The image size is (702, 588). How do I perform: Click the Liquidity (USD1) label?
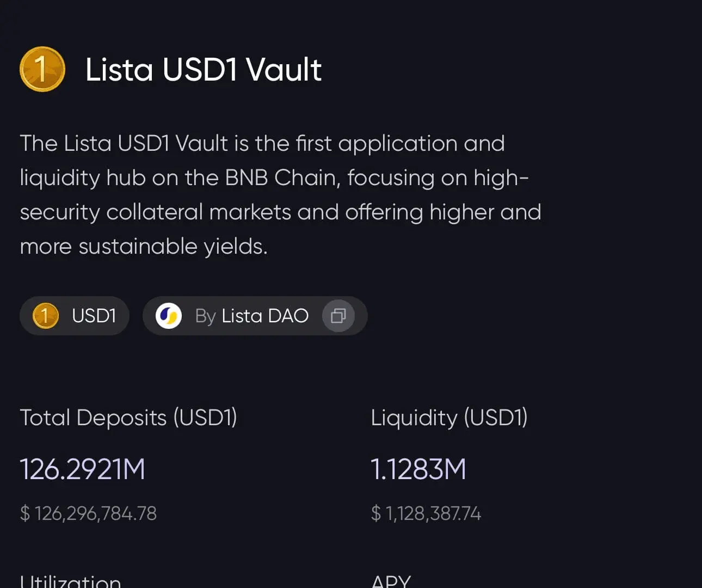449,418
